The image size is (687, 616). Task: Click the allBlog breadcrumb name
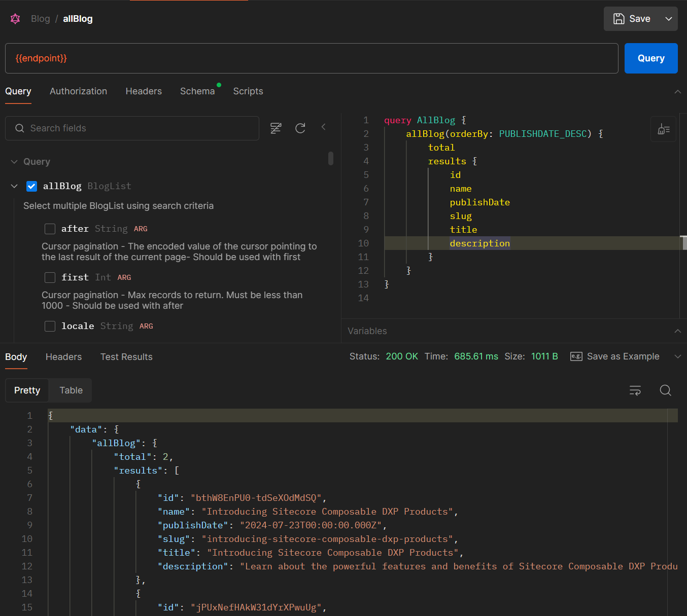pyautogui.click(x=78, y=19)
